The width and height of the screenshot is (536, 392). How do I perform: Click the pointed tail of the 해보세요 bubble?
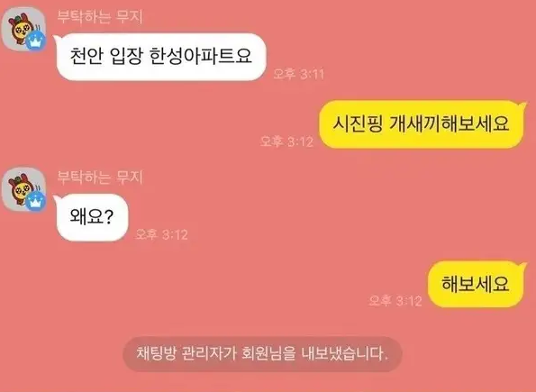[522, 266]
